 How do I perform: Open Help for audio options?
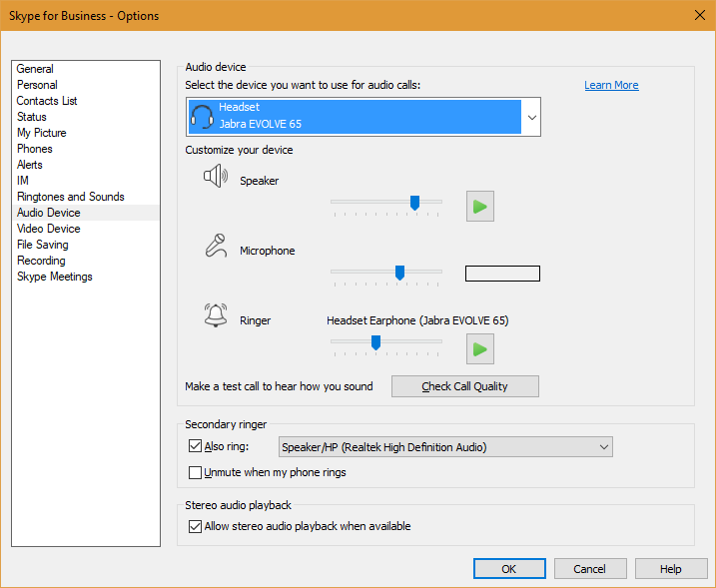pos(671,569)
